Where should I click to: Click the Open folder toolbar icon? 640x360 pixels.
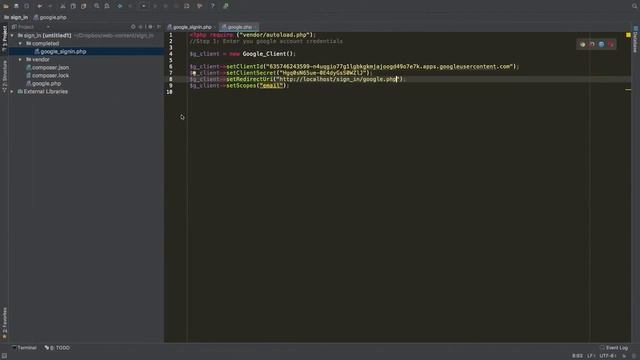click(x=6, y=6)
